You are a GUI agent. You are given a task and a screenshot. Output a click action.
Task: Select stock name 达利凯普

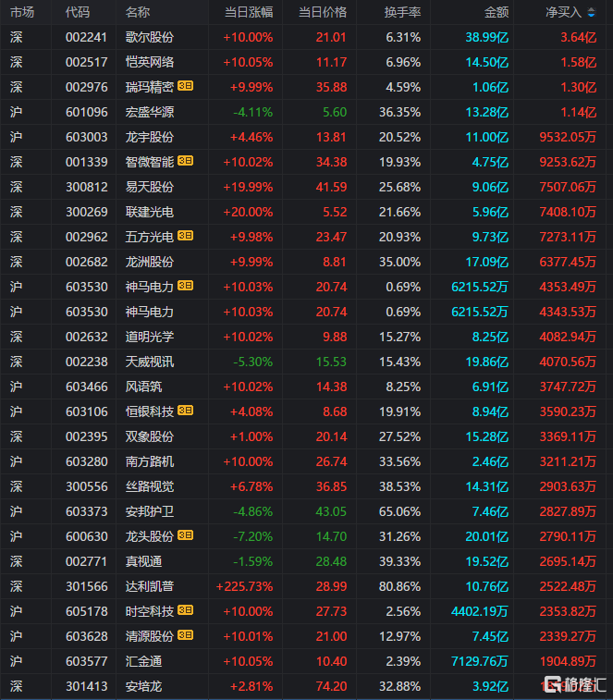point(150,586)
